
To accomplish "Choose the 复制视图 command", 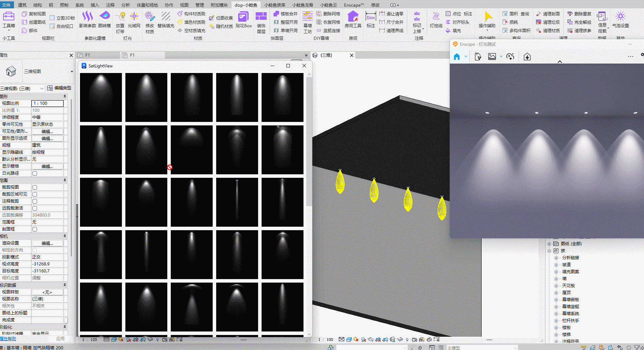I will 34,14.
